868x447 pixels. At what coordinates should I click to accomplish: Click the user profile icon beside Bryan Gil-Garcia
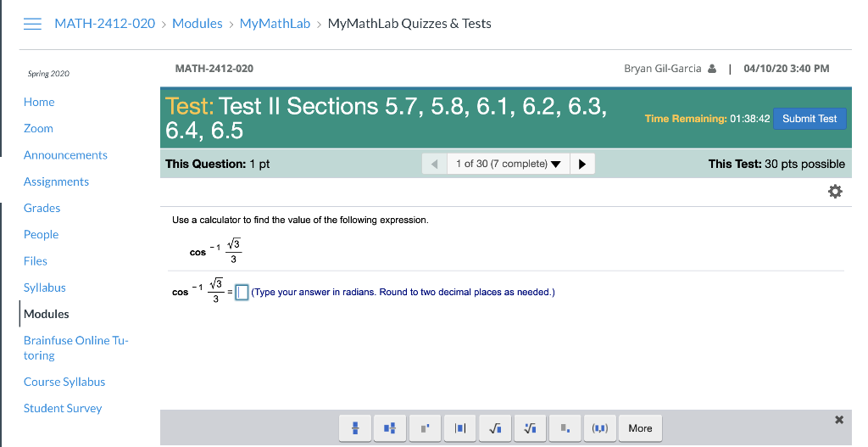point(712,69)
